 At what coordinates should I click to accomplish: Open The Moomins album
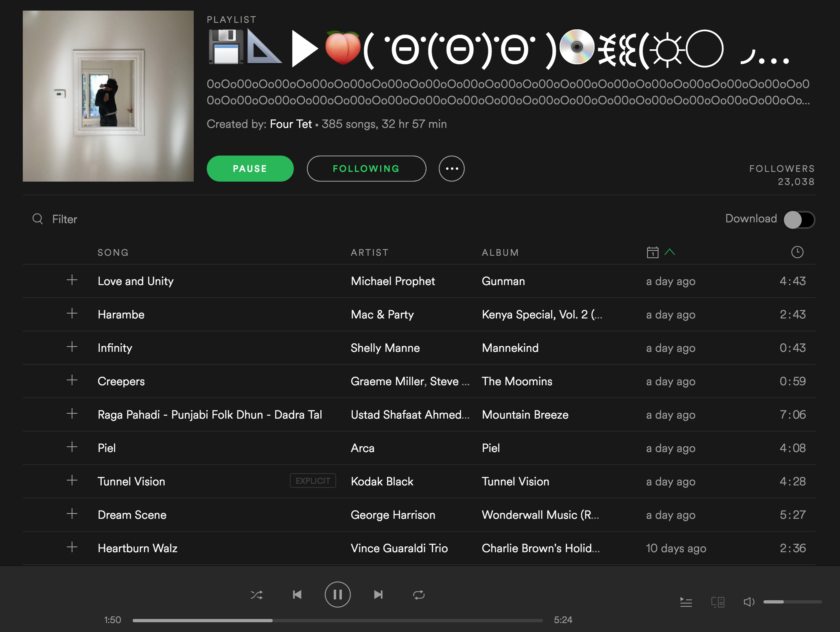pyautogui.click(x=517, y=381)
